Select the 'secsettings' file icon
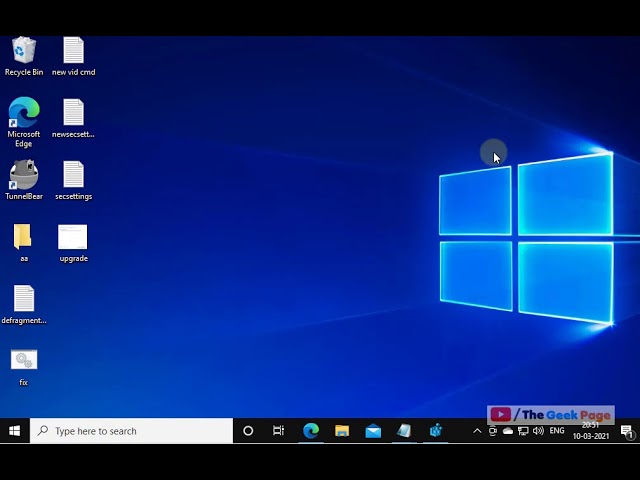Viewport: 640px width, 480px height. pyautogui.click(x=73, y=180)
